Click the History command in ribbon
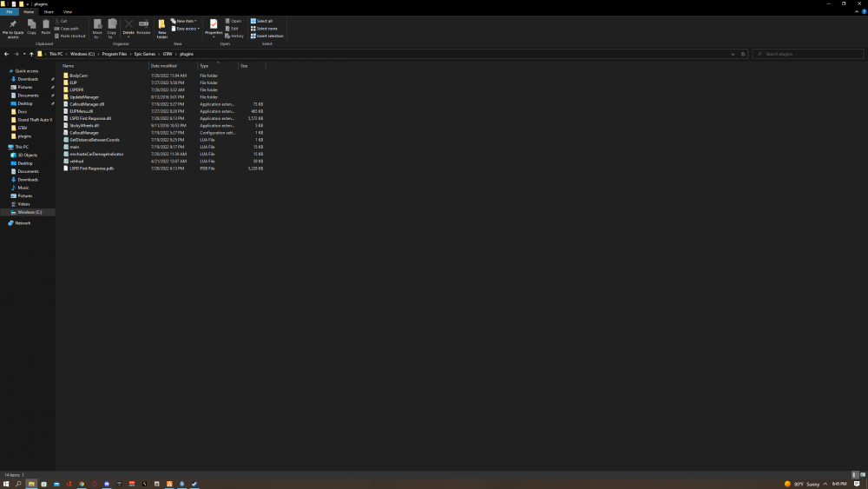 tap(234, 36)
